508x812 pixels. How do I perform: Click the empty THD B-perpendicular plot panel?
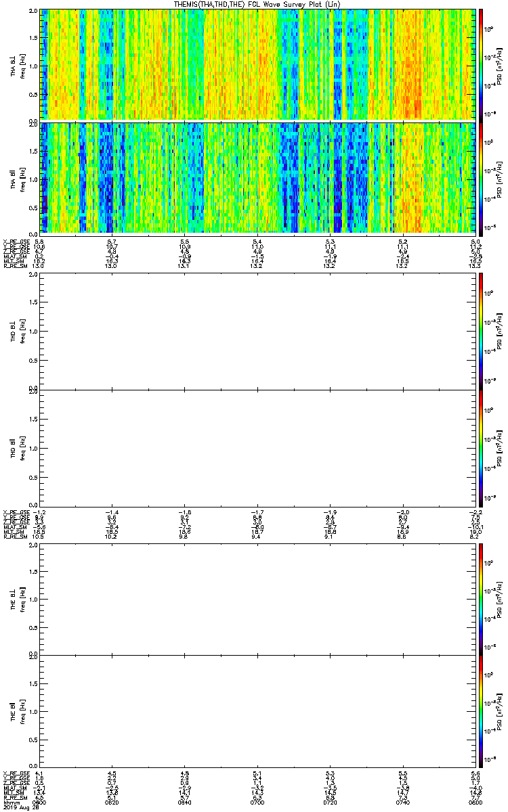coord(257,330)
